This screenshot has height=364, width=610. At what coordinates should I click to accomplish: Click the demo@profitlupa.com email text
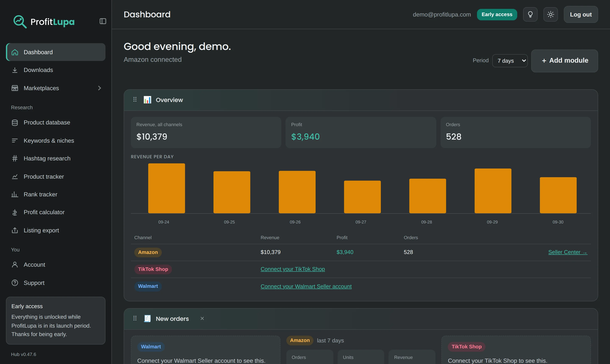(442, 14)
